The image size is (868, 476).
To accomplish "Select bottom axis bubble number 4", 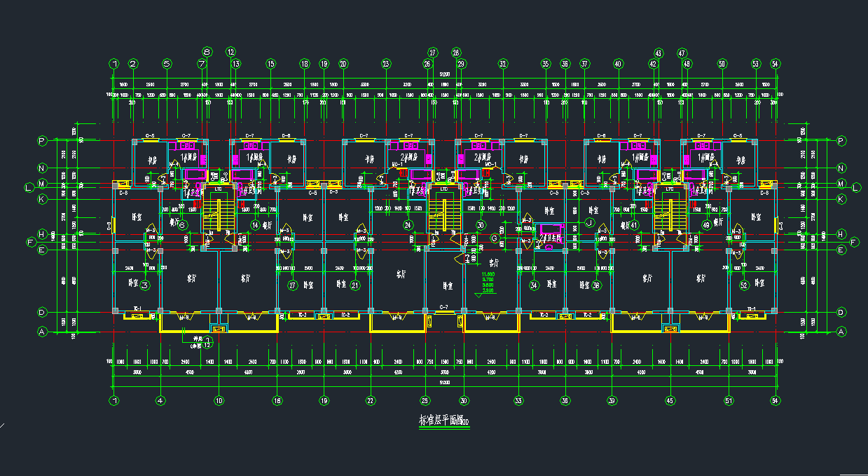I will tap(160, 401).
